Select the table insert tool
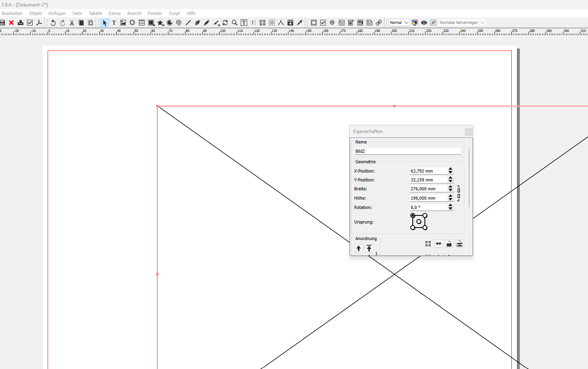588x369 pixels. coord(142,23)
